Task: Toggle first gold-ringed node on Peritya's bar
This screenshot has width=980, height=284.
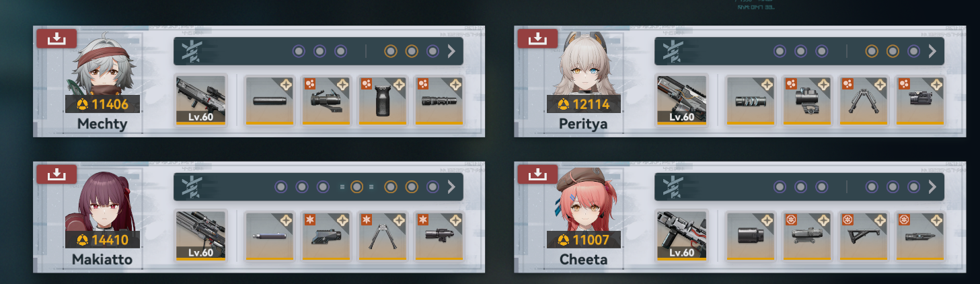Action: 872,51
